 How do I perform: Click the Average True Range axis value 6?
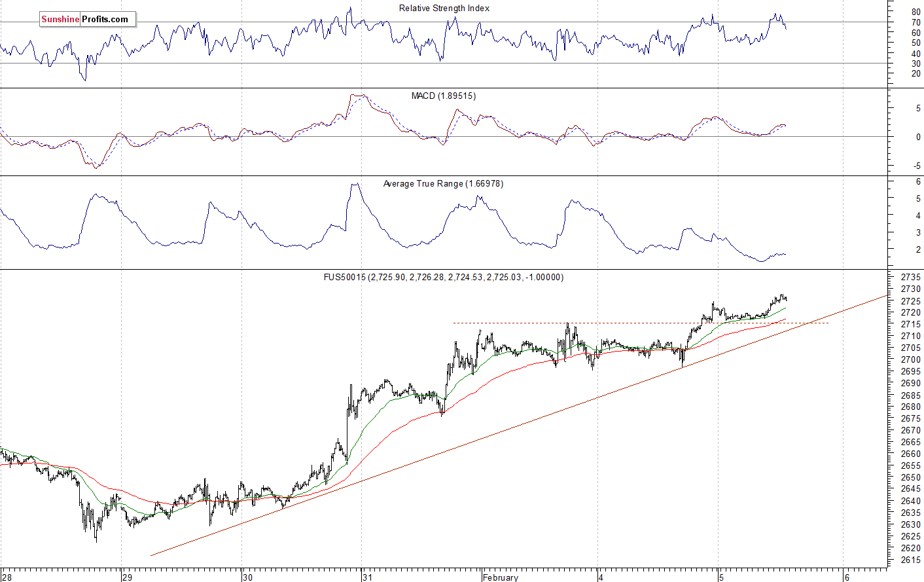[918, 181]
